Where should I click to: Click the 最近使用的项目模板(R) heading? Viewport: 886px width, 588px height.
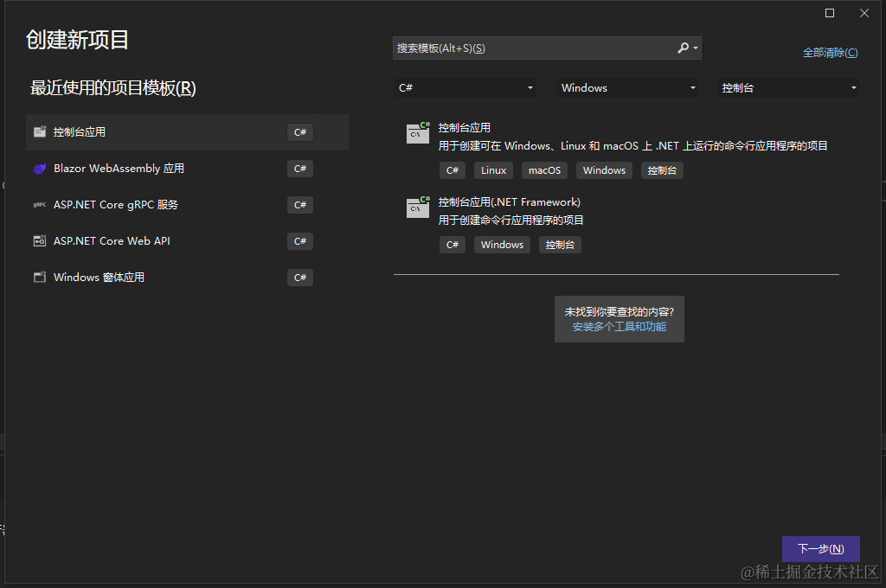113,88
